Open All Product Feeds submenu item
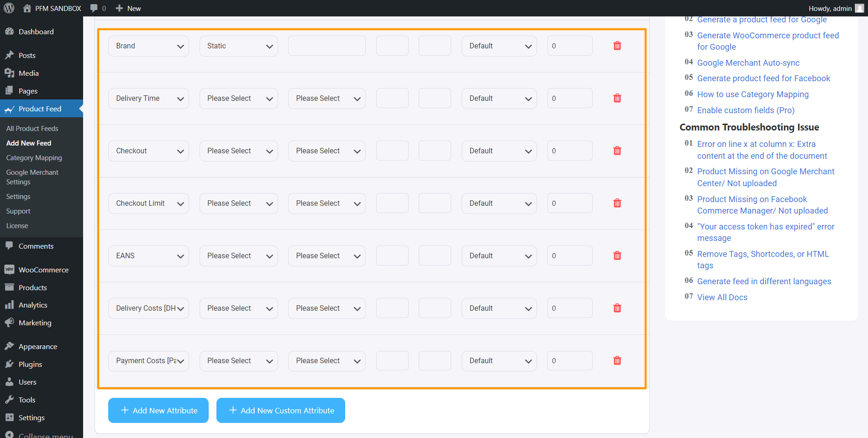 [32, 129]
